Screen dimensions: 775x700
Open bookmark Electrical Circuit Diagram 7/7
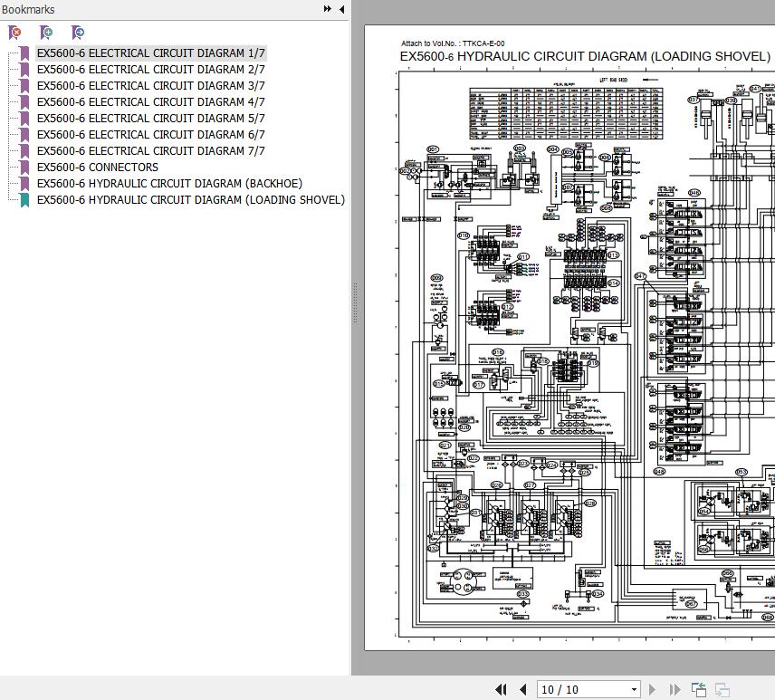pos(150,151)
